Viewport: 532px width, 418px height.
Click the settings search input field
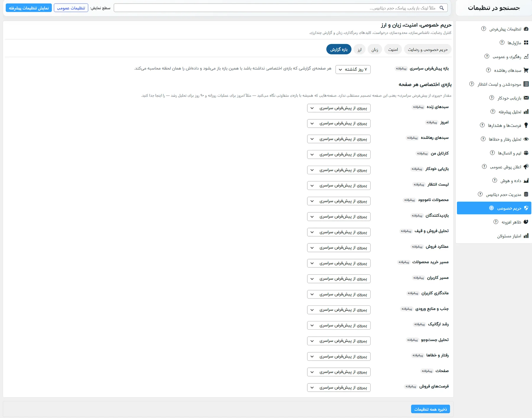coord(280,8)
